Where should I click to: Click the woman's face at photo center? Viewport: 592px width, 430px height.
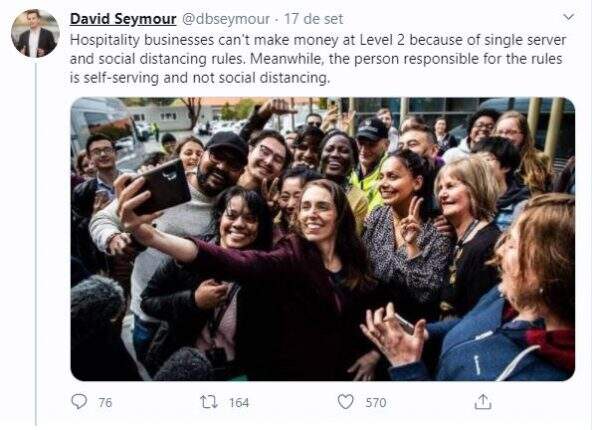tap(317, 214)
